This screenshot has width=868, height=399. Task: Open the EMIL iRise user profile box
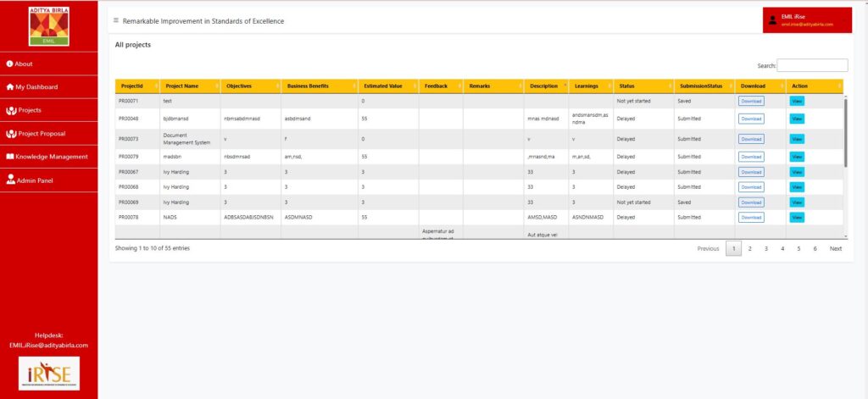[807, 20]
